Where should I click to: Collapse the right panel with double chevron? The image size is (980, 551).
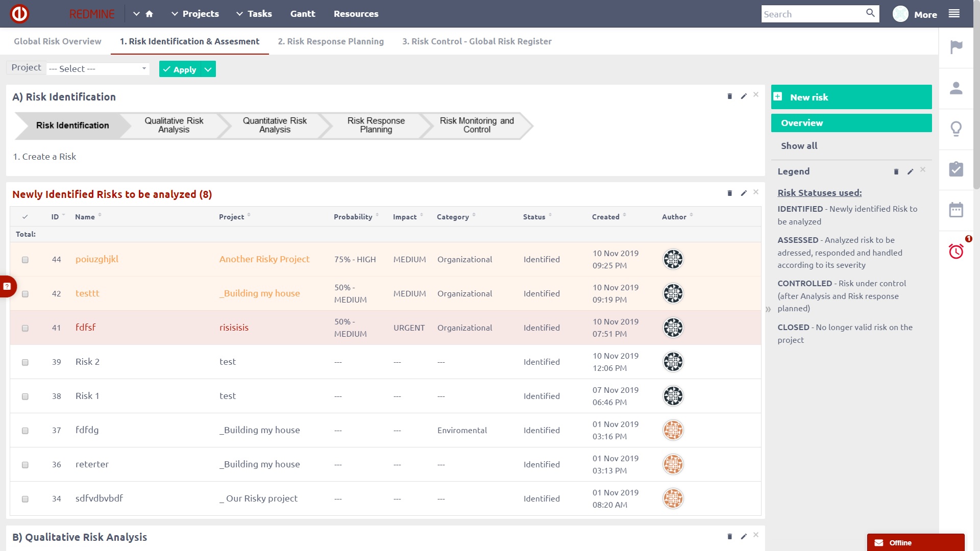click(x=768, y=309)
